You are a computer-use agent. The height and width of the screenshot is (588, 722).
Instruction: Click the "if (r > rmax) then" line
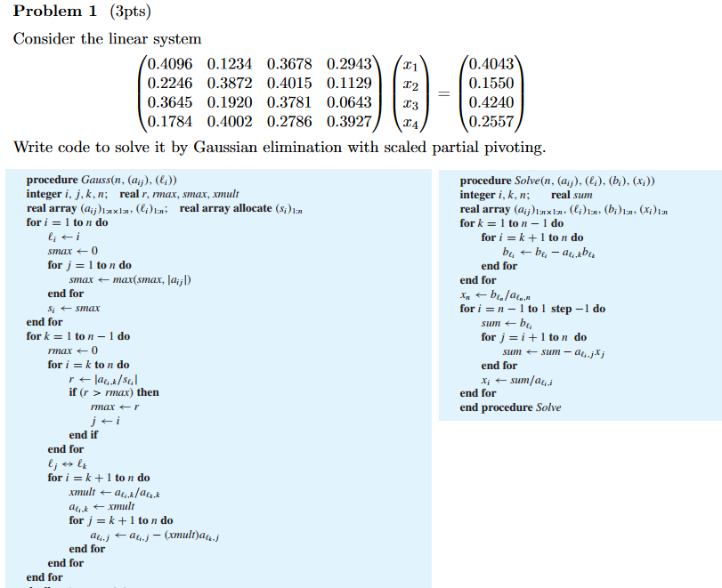pos(114,392)
